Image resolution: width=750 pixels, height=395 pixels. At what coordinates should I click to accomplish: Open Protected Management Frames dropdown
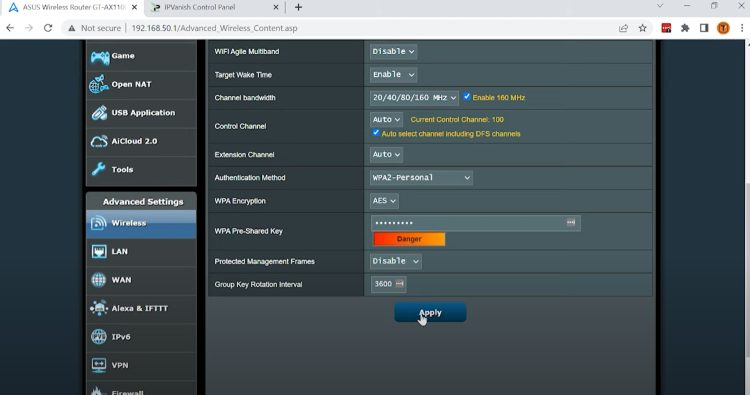396,261
